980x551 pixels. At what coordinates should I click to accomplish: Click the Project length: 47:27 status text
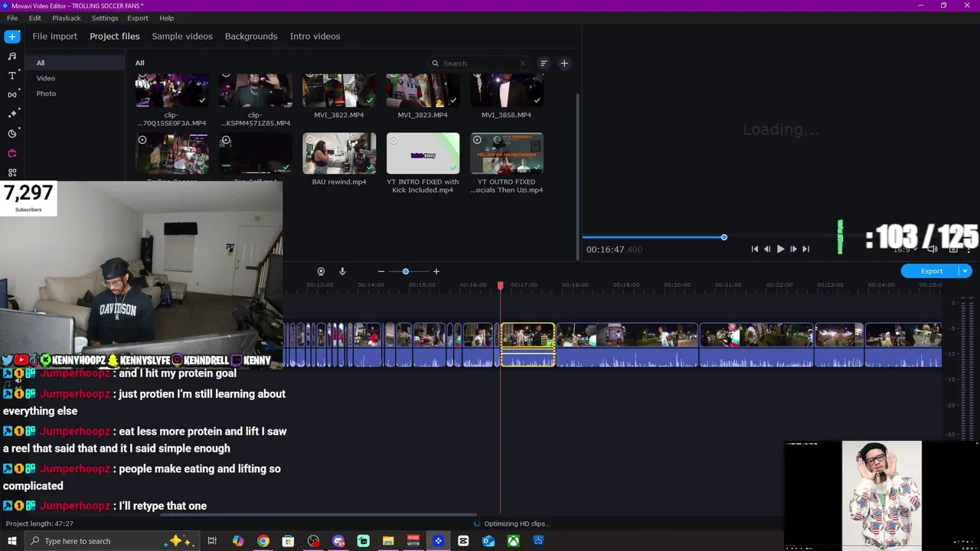[x=40, y=524]
